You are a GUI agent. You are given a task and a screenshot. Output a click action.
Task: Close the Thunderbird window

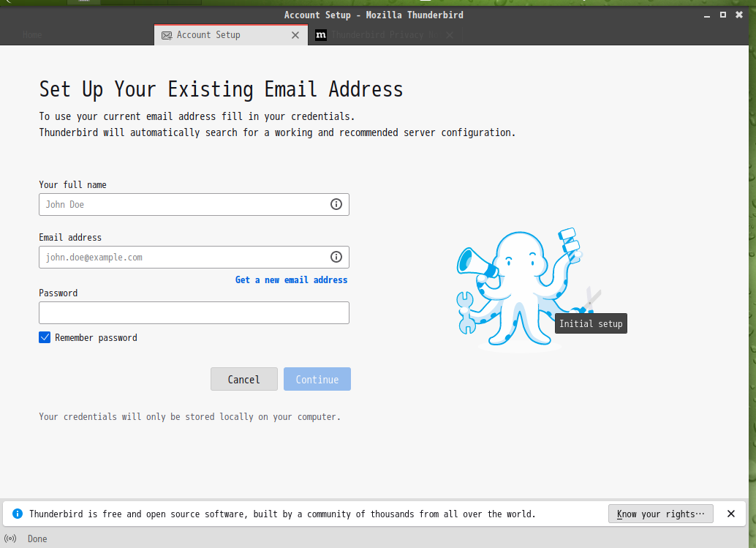[739, 15]
